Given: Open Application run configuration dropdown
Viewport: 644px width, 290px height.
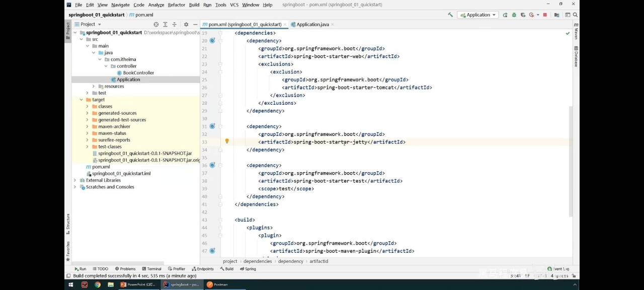Looking at the screenshot, I should 478,15.
